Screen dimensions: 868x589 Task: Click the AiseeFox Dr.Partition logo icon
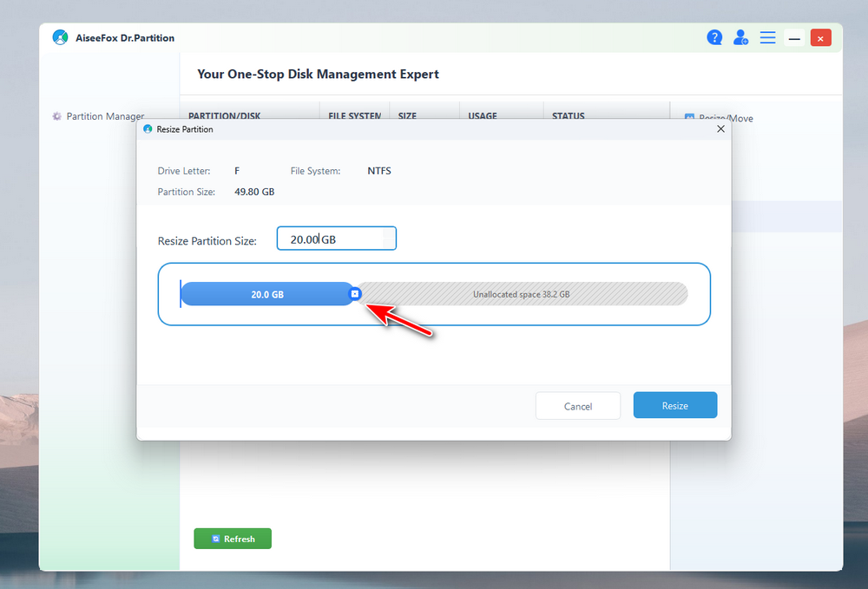[x=60, y=37]
